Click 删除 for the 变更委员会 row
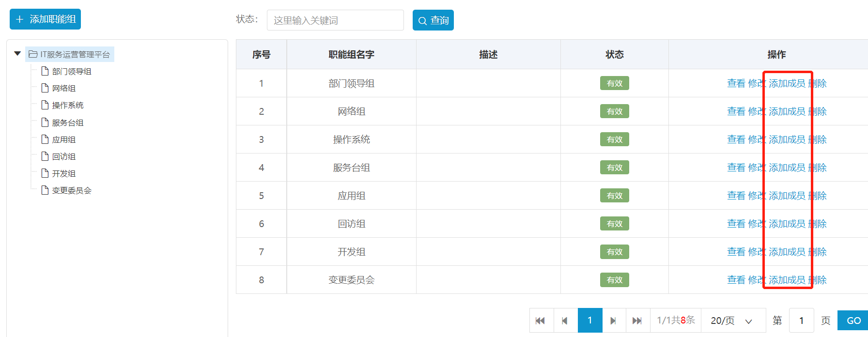868x337 pixels. 818,280
